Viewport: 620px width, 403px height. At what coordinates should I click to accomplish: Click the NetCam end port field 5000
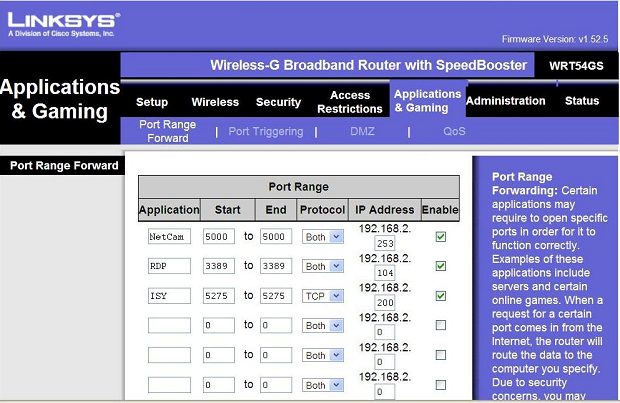276,237
